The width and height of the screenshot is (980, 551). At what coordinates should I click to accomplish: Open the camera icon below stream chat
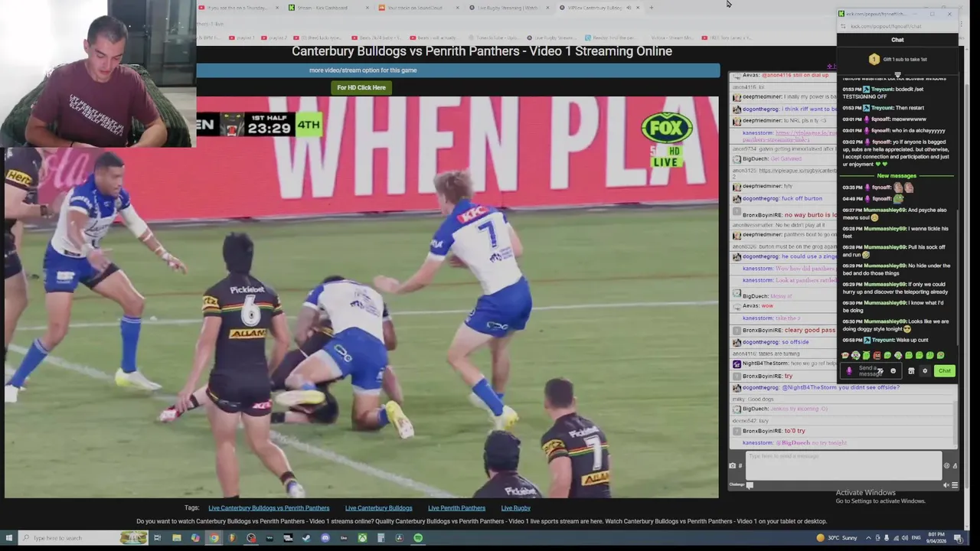(733, 465)
